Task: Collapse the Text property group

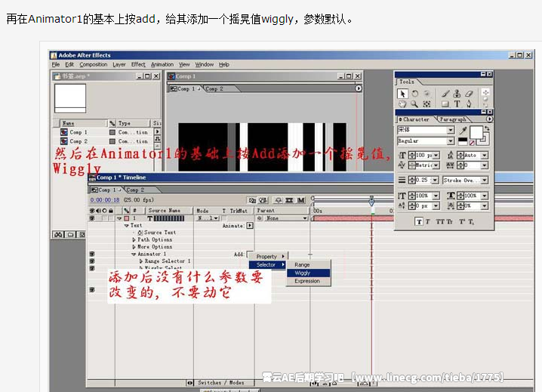Action: click(127, 225)
